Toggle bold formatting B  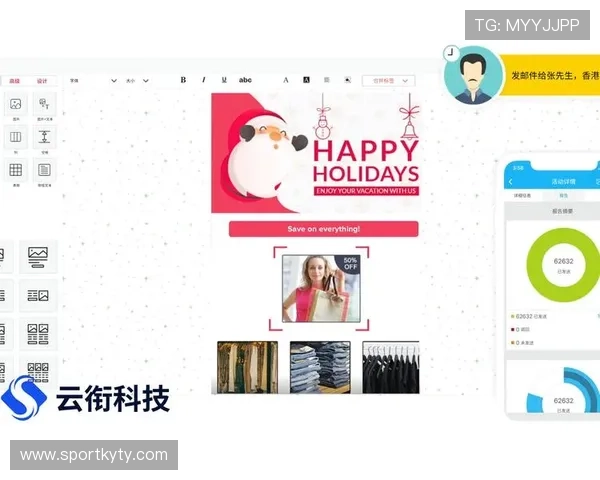pos(183,80)
